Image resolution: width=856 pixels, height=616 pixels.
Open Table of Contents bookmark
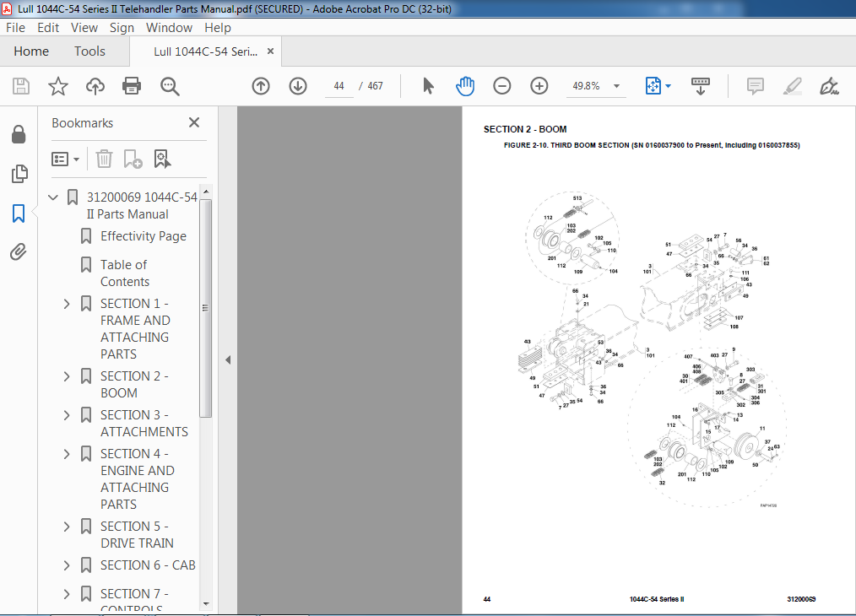point(124,273)
